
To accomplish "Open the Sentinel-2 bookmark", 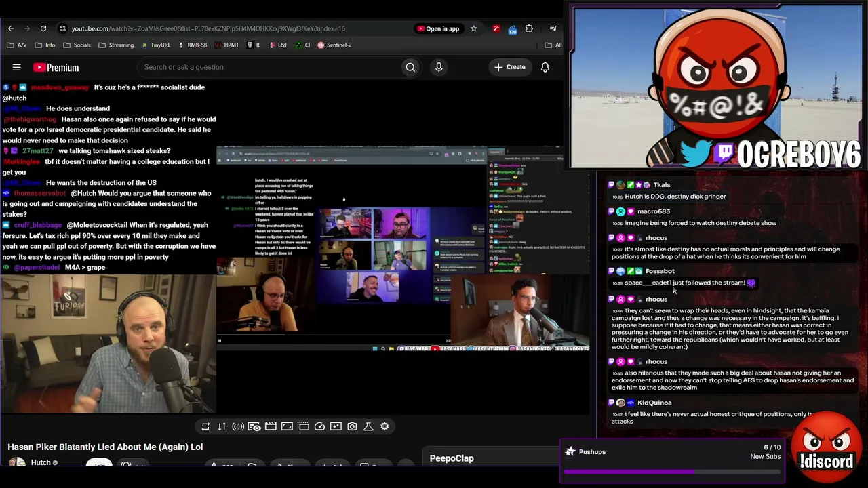I will (x=334, y=45).
